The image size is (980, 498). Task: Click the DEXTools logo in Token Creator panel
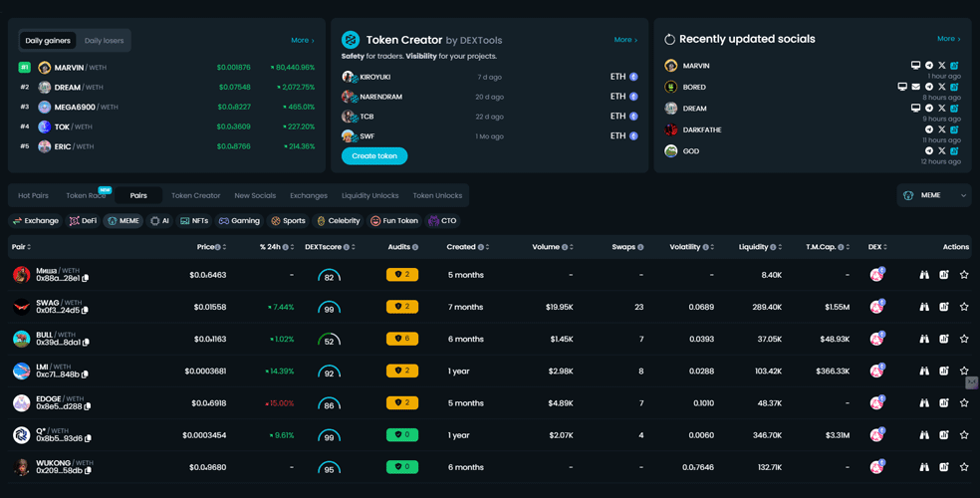pos(350,40)
